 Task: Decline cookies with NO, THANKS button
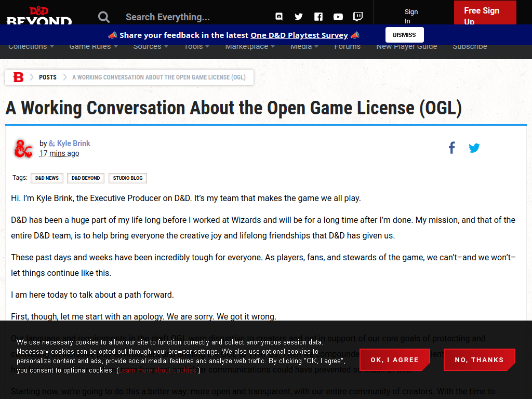click(479, 360)
